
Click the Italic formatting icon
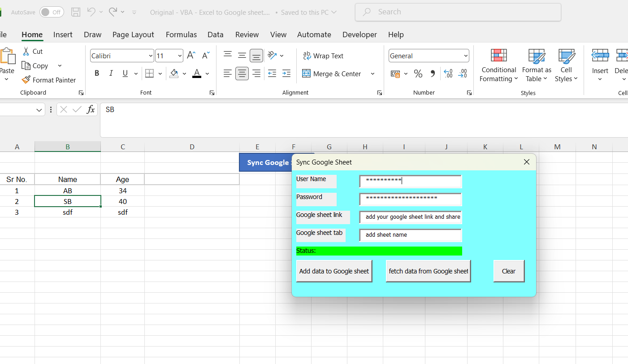(111, 74)
